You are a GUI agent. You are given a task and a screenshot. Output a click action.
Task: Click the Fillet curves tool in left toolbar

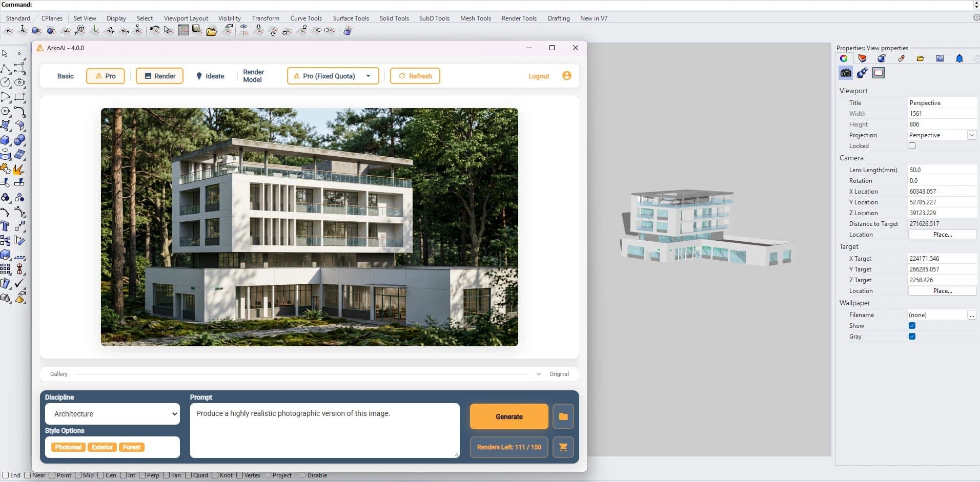[19, 111]
